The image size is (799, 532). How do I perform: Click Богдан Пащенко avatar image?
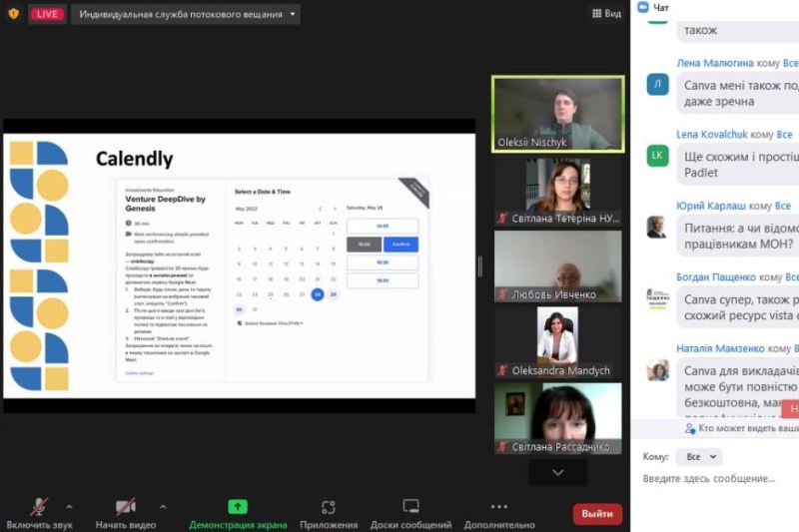(657, 298)
